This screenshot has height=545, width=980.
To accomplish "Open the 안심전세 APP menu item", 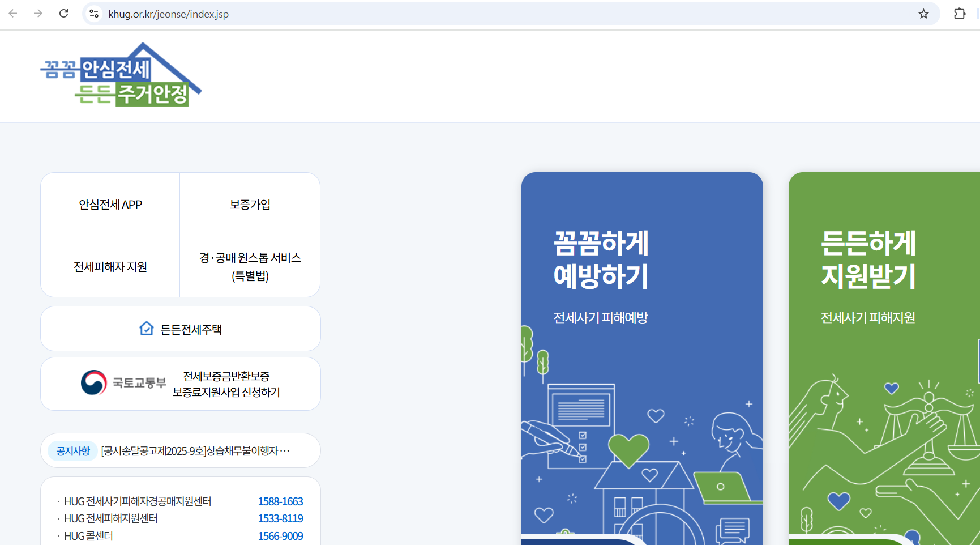I will tap(110, 204).
